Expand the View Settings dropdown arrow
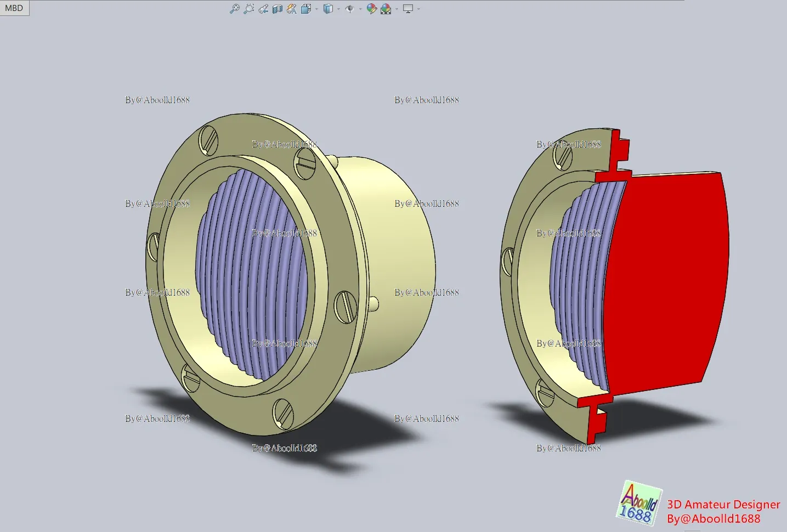Screen dimensions: 787x532 click(418, 9)
